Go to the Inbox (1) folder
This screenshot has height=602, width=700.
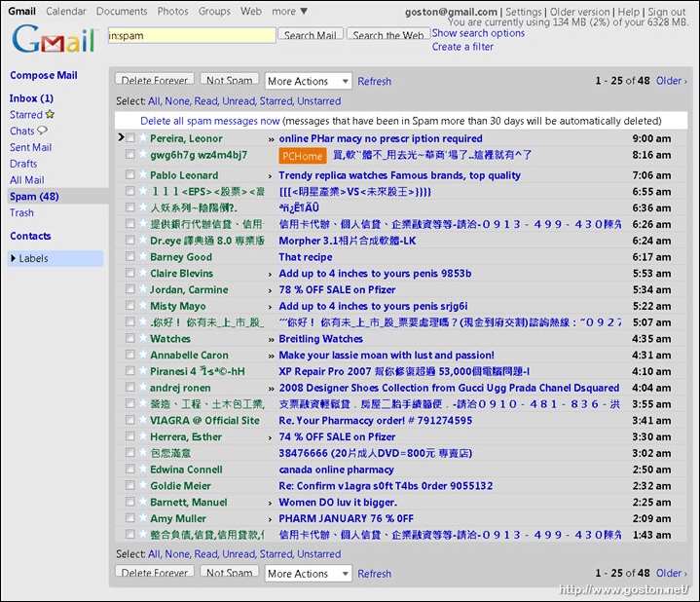coord(31,98)
